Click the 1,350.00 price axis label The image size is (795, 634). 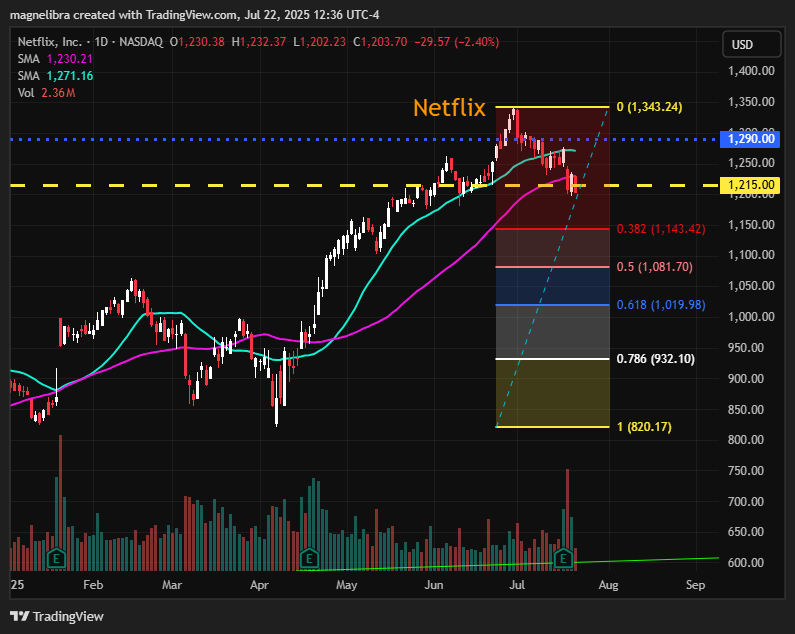751,102
